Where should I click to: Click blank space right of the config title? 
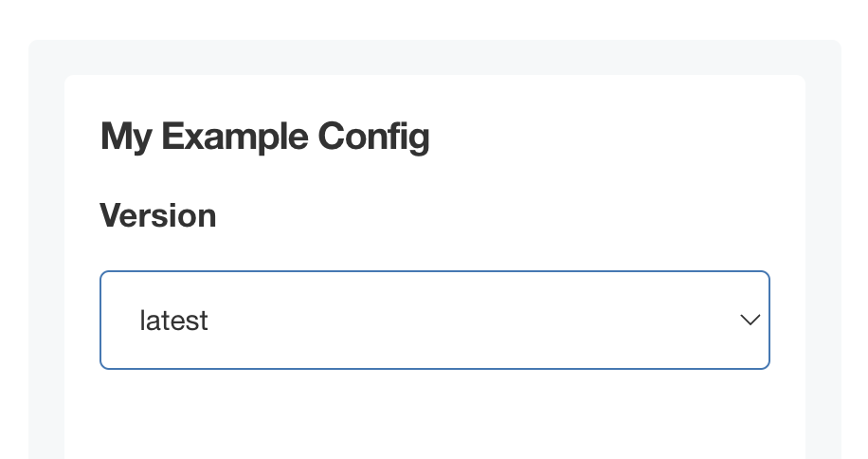pos(616,138)
